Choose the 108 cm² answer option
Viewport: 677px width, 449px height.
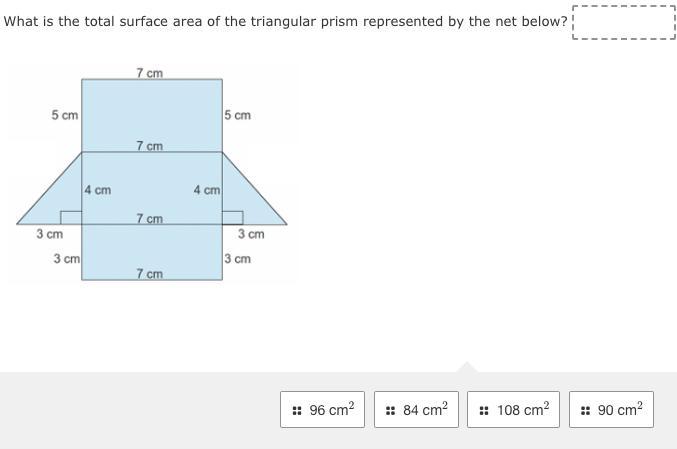pyautogui.click(x=513, y=410)
